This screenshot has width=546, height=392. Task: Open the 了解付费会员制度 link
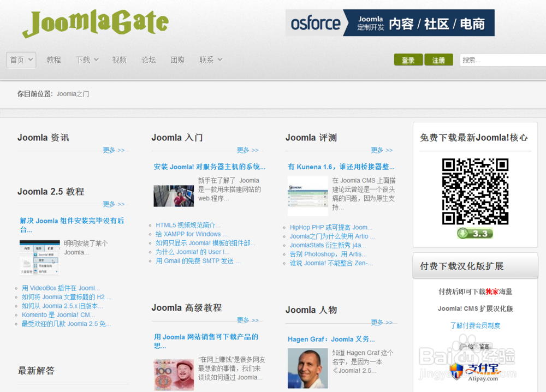pyautogui.click(x=476, y=325)
